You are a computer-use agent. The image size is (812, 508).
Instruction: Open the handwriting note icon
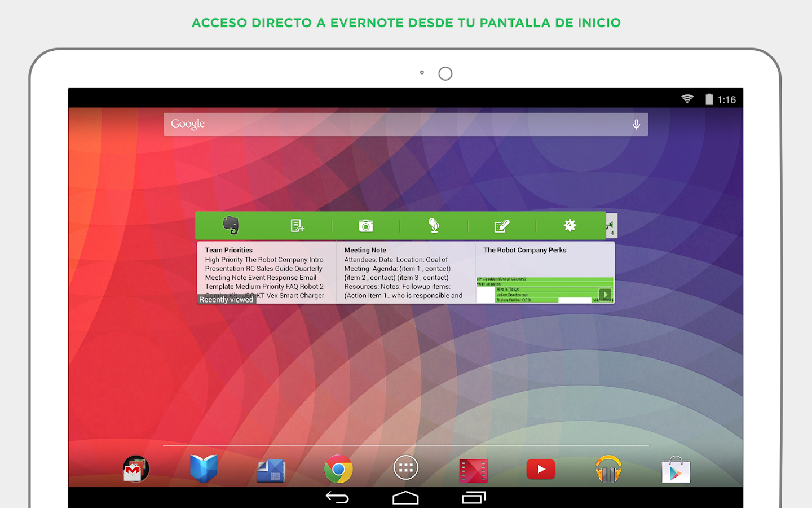click(502, 226)
